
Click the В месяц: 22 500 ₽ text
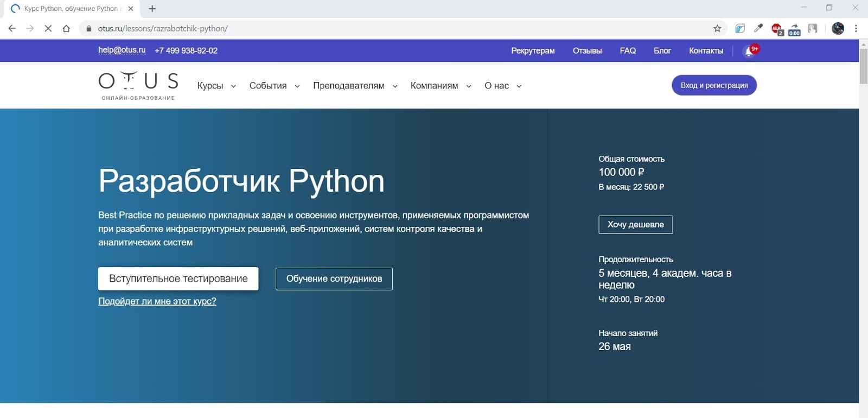(x=631, y=187)
